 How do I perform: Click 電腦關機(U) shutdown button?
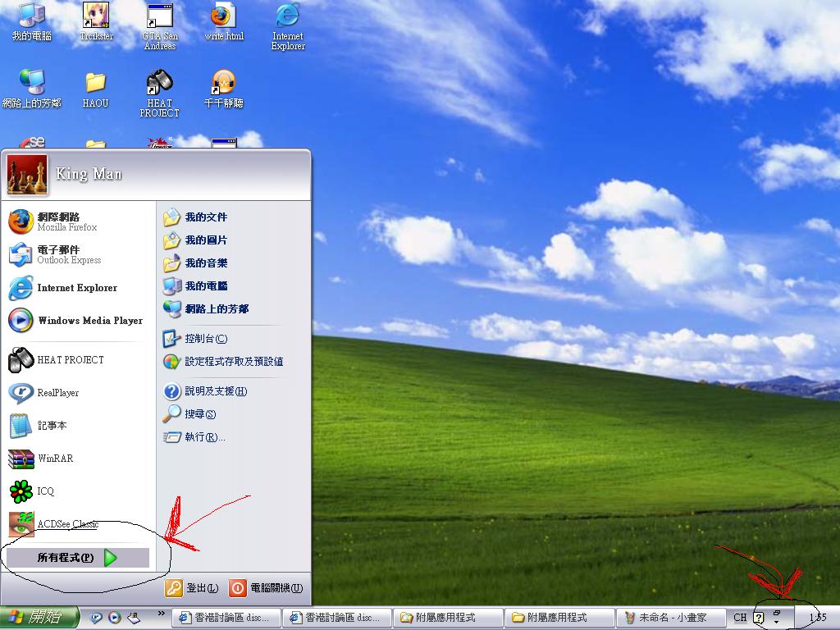click(x=267, y=587)
